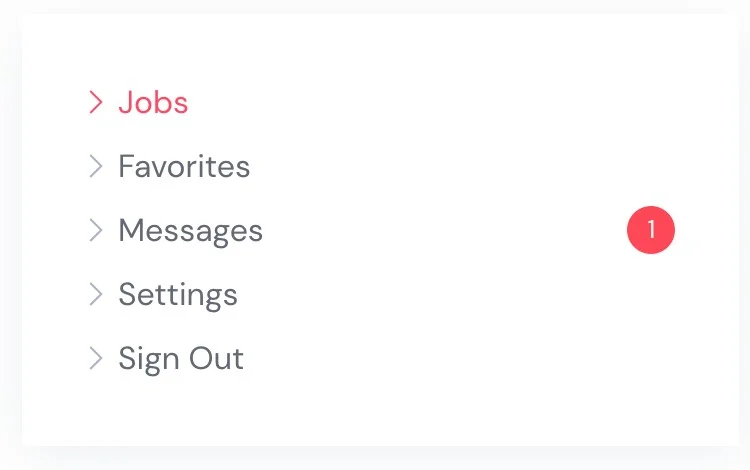Click the chevron icon beside Settings
This screenshot has width=750, height=470.
[x=96, y=294]
